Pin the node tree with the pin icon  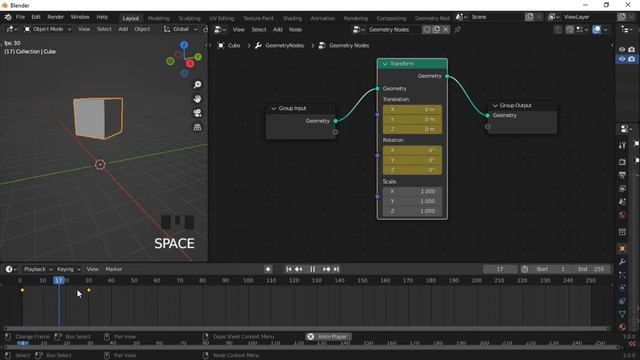[x=458, y=29]
